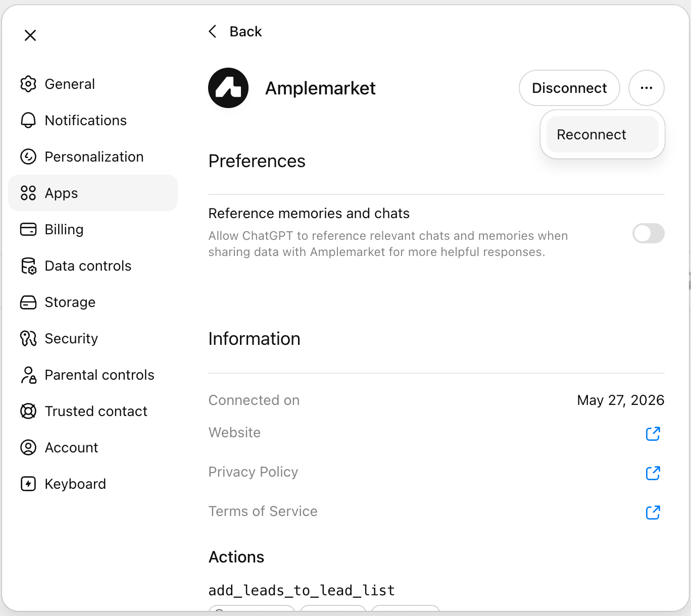The height and width of the screenshot is (616, 691).
Task: Open the Notifications settings tab
Action: pos(93,120)
